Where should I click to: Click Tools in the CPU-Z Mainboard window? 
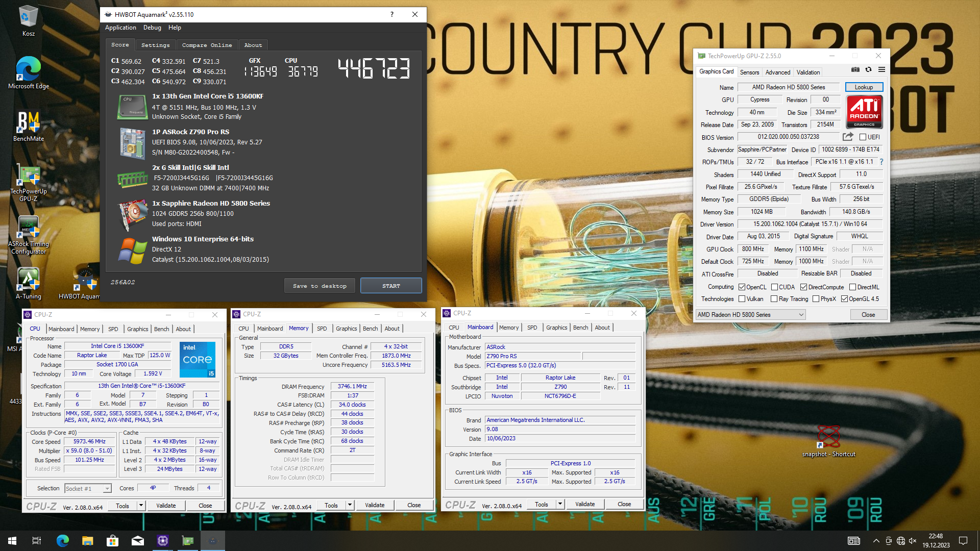click(542, 504)
